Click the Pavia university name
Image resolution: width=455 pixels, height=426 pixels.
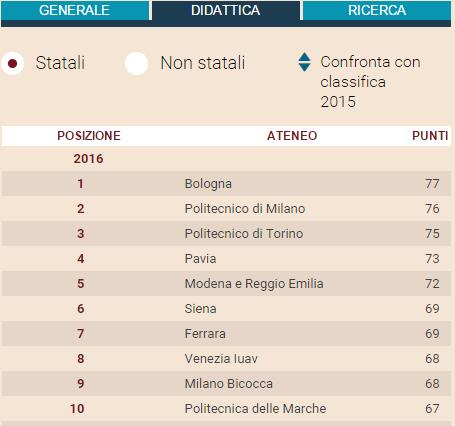pos(200,259)
